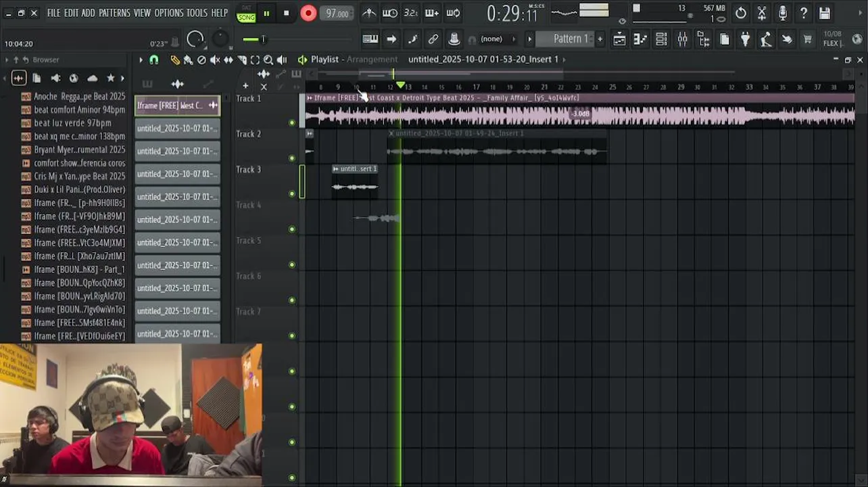Save project with floppy disk icon

point(825,13)
